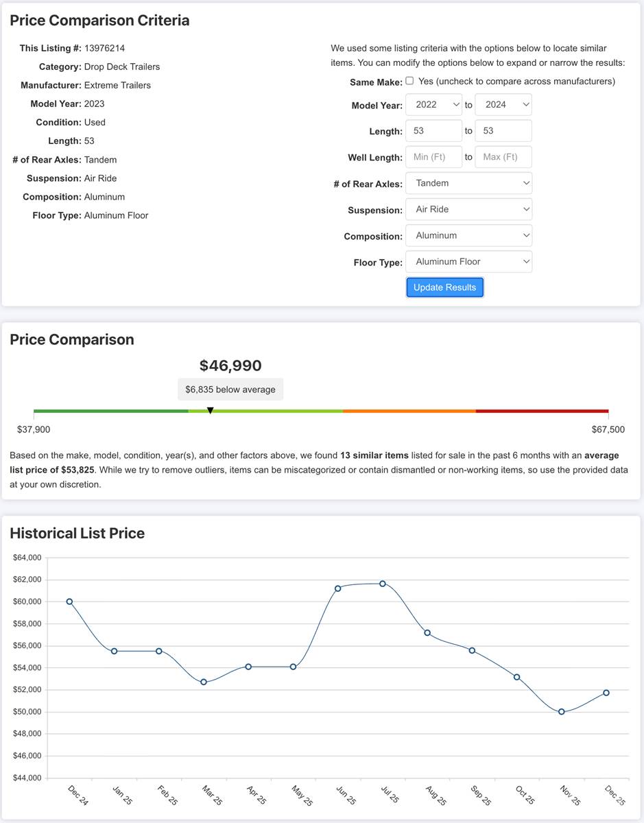Open the Composition dropdown showing Aluminum
This screenshot has width=644, height=823.
(x=468, y=235)
